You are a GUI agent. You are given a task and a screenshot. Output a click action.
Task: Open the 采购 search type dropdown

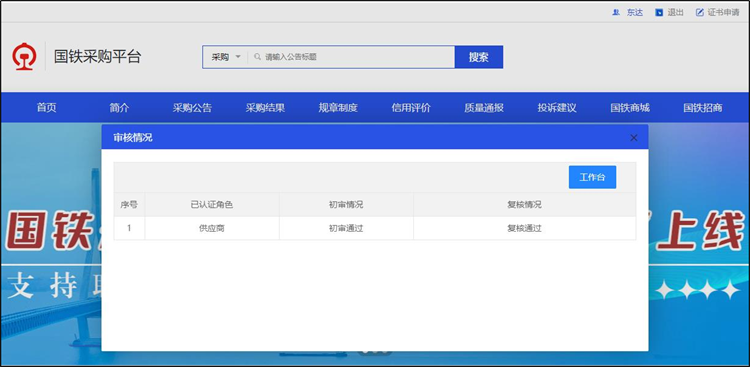coord(226,57)
